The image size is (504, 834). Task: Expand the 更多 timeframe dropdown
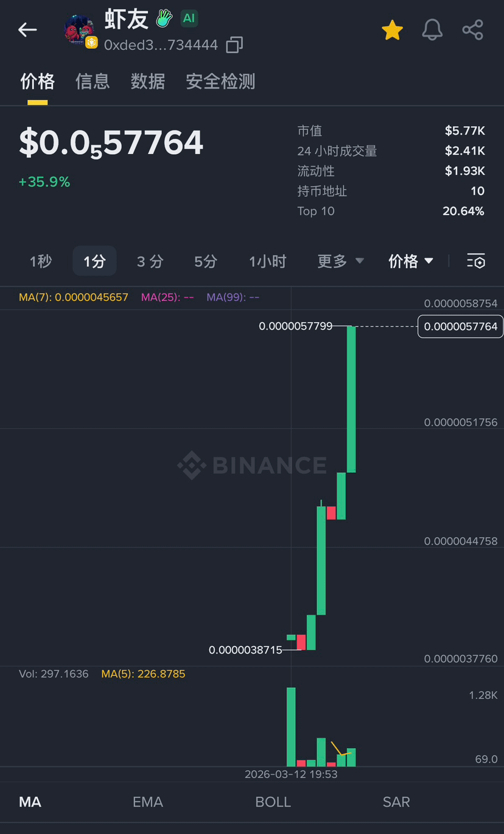[340, 261]
